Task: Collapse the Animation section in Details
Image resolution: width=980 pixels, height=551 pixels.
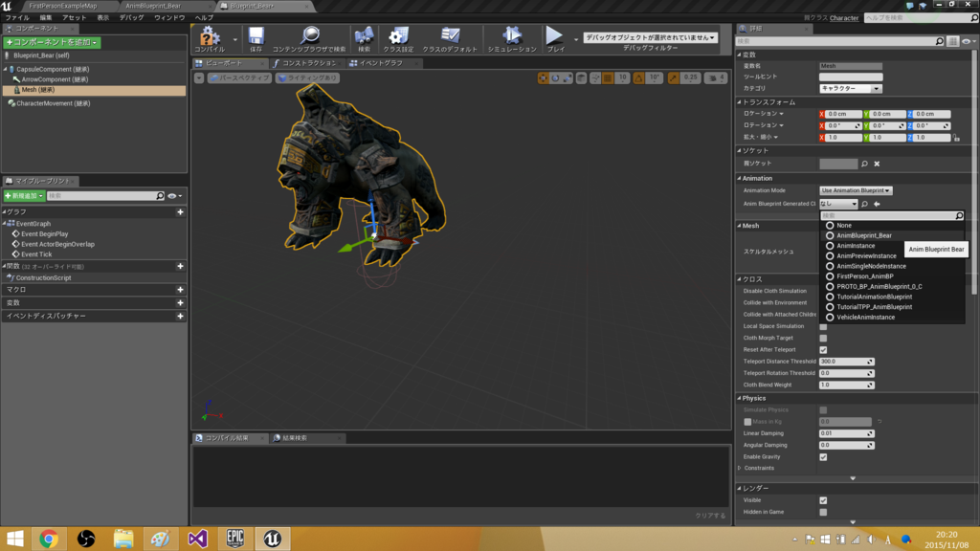Action: [740, 179]
